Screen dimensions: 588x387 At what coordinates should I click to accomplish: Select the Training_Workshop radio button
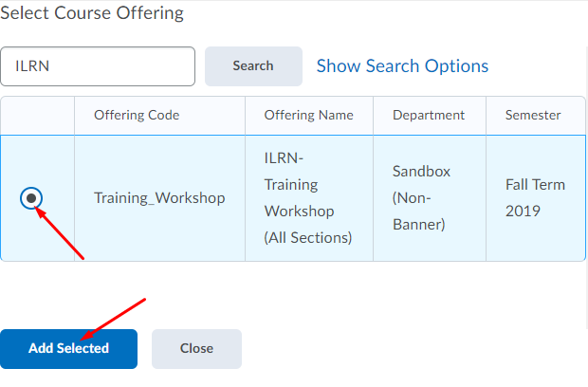[x=32, y=197]
